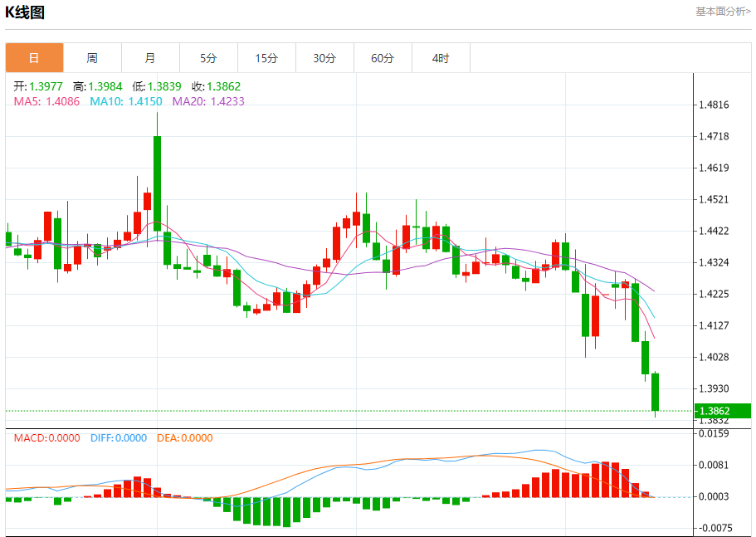Click the green current price tag 1.3862
Screen dimensions: 756x537
tap(723, 411)
